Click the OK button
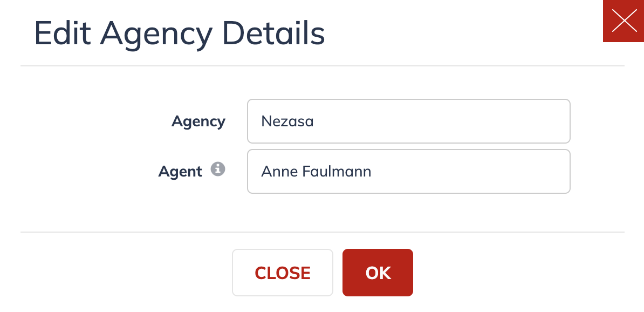The image size is (644, 312). pyautogui.click(x=378, y=273)
